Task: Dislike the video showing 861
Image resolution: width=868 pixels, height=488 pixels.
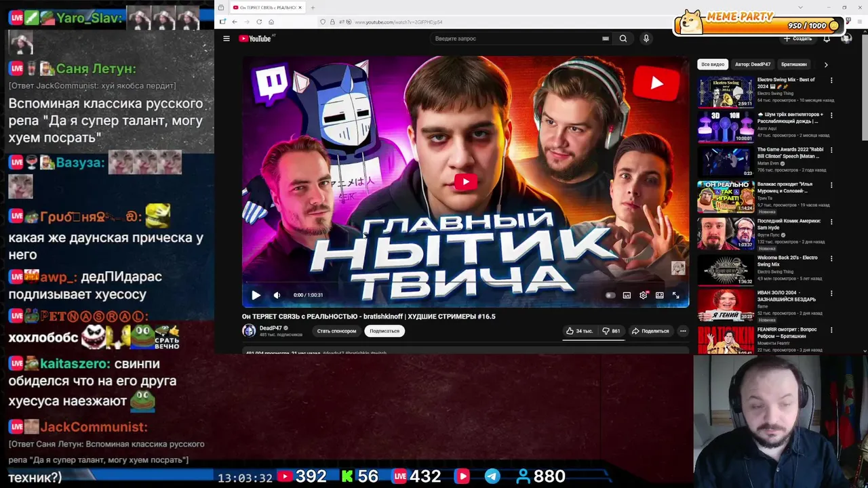Action: pyautogui.click(x=611, y=331)
